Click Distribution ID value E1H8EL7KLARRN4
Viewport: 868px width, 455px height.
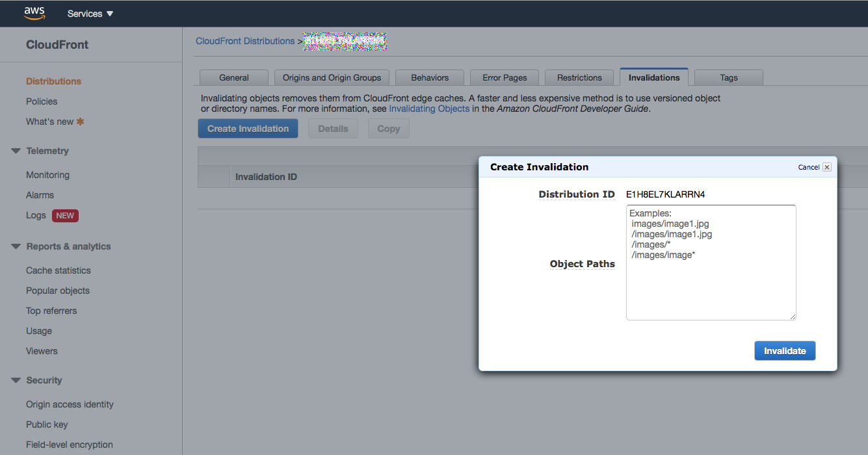tap(666, 194)
